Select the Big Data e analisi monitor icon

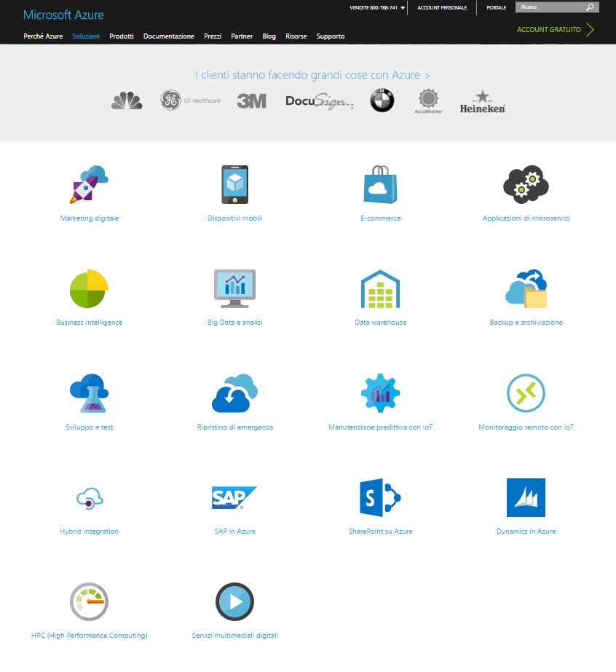(x=235, y=288)
